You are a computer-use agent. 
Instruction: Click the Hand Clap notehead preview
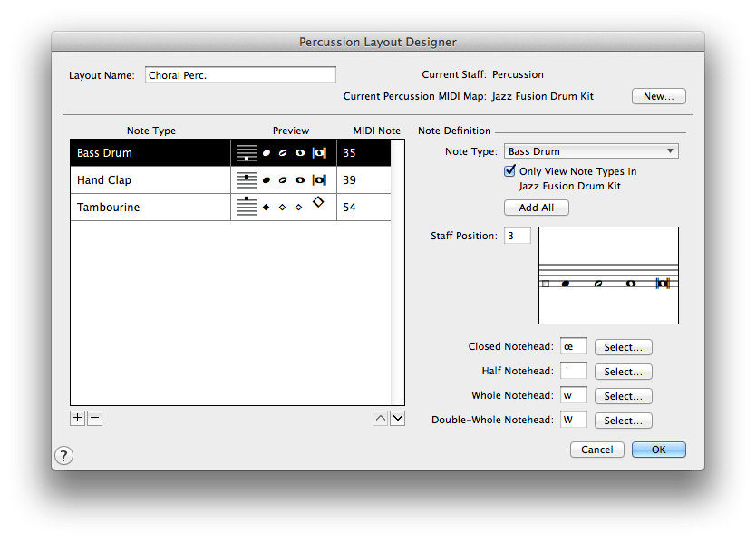(x=284, y=180)
